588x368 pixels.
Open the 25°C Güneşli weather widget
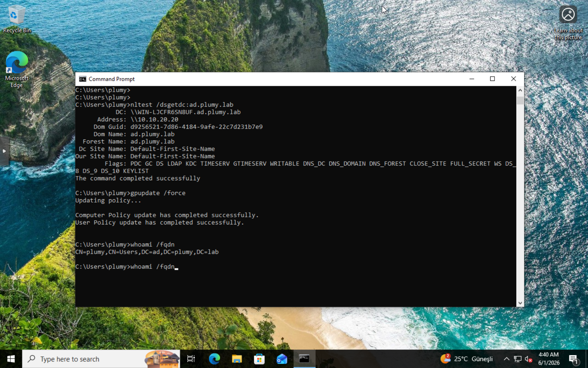(466, 359)
